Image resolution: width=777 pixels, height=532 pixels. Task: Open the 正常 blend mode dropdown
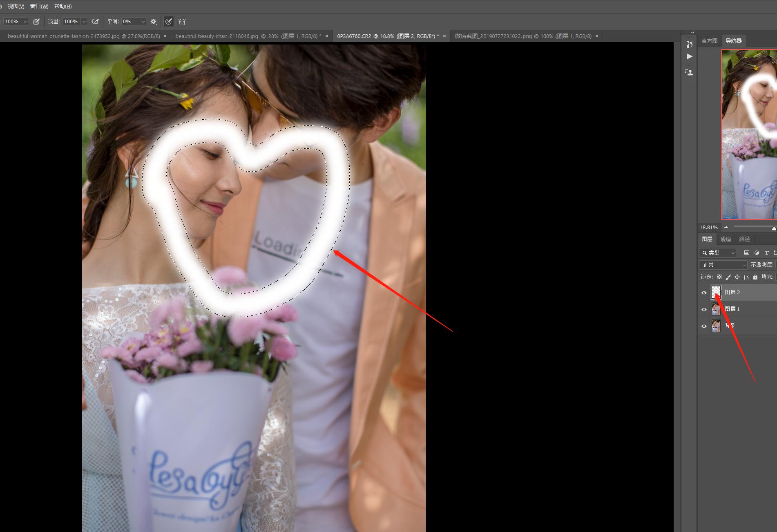click(723, 265)
